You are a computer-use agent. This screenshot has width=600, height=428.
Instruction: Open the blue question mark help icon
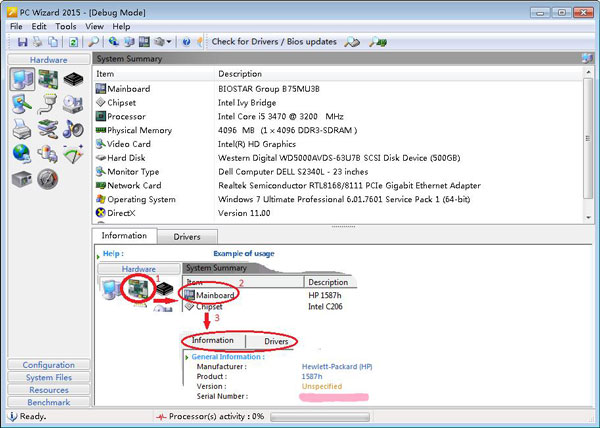[186, 42]
